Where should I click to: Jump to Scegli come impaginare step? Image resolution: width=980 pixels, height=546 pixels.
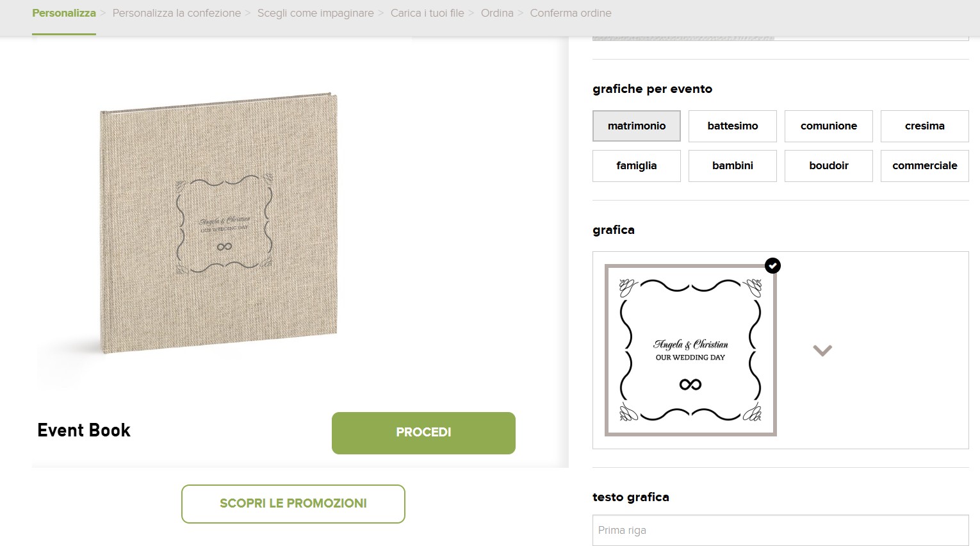(x=316, y=13)
